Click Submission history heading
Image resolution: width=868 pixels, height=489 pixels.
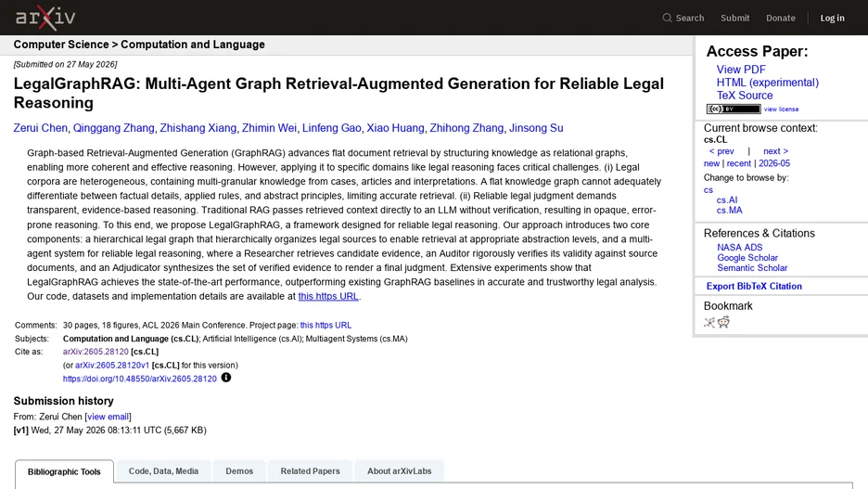click(x=64, y=401)
